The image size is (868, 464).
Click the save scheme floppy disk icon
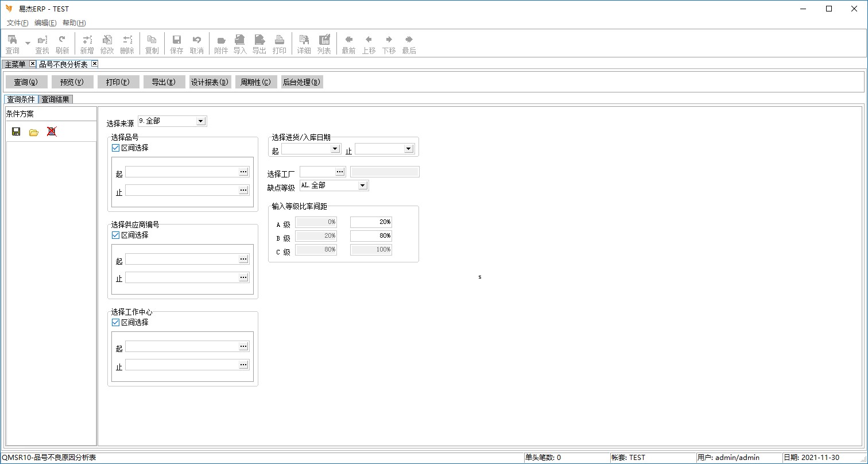[16, 132]
